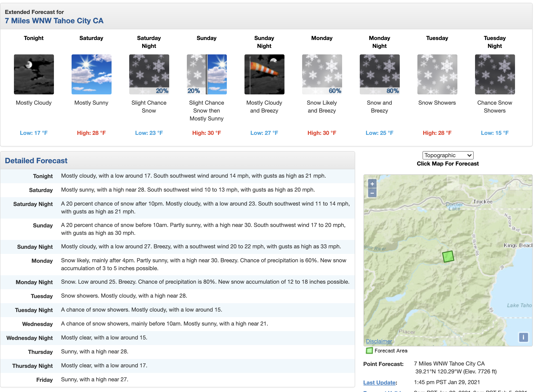Open the map Disclaimer link

click(x=379, y=341)
